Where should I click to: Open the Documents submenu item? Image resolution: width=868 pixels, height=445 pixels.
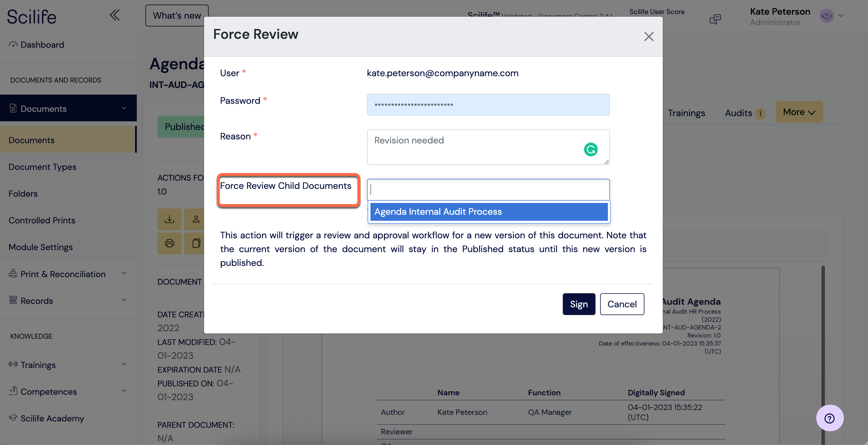click(x=68, y=140)
